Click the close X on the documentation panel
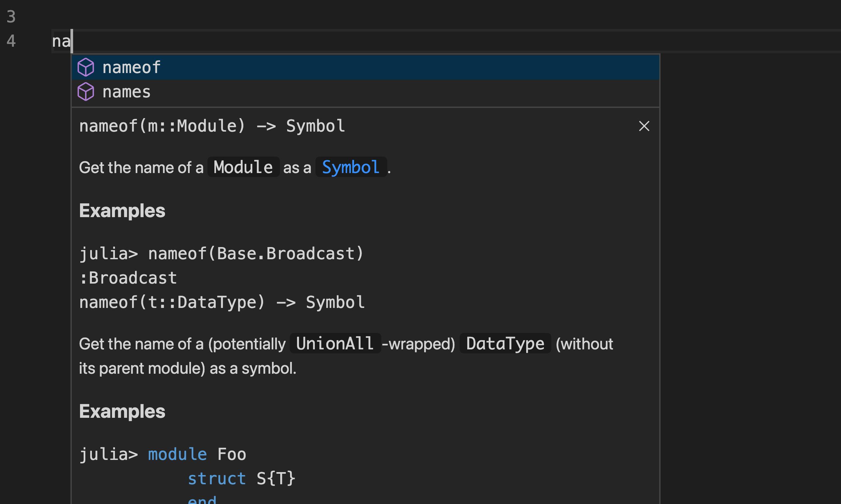841x504 pixels. [644, 126]
